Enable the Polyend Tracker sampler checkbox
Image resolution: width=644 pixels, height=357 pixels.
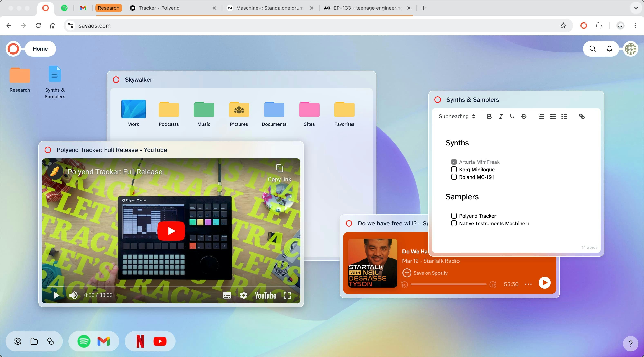click(x=454, y=215)
